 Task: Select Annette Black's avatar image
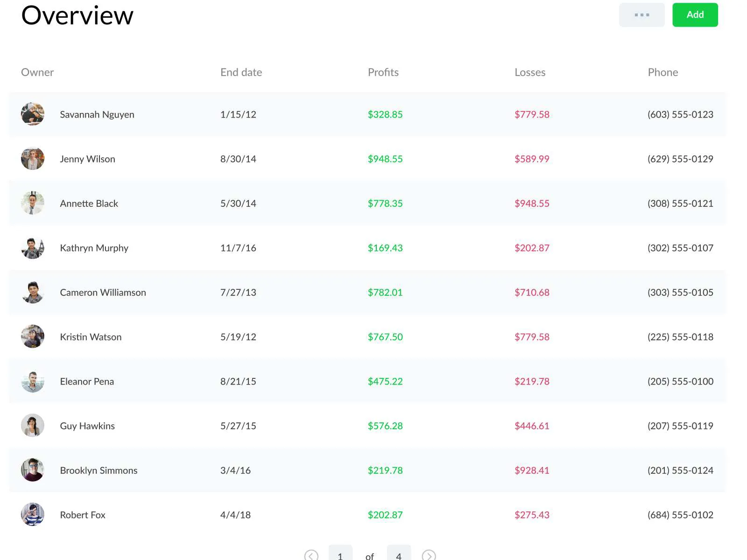pyautogui.click(x=33, y=203)
